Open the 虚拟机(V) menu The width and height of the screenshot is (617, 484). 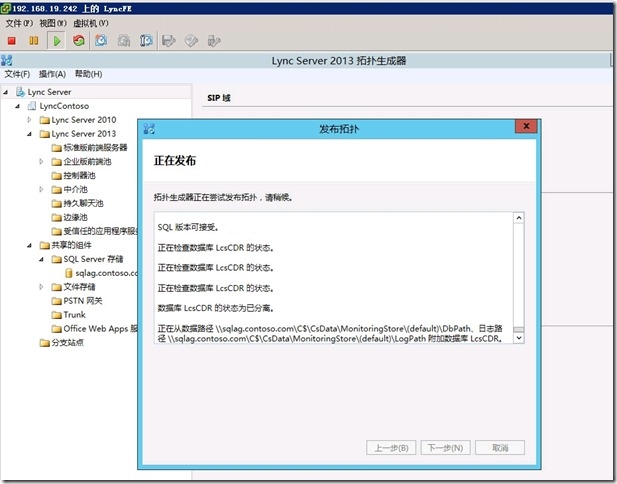tap(91, 23)
